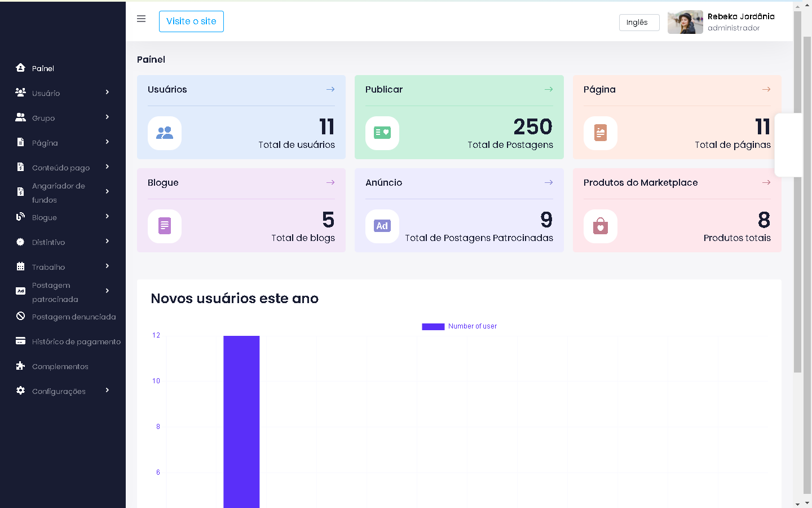Viewport: 812px width, 508px height.
Task: Expand the Conteúdo pago submenu
Action: tap(107, 167)
